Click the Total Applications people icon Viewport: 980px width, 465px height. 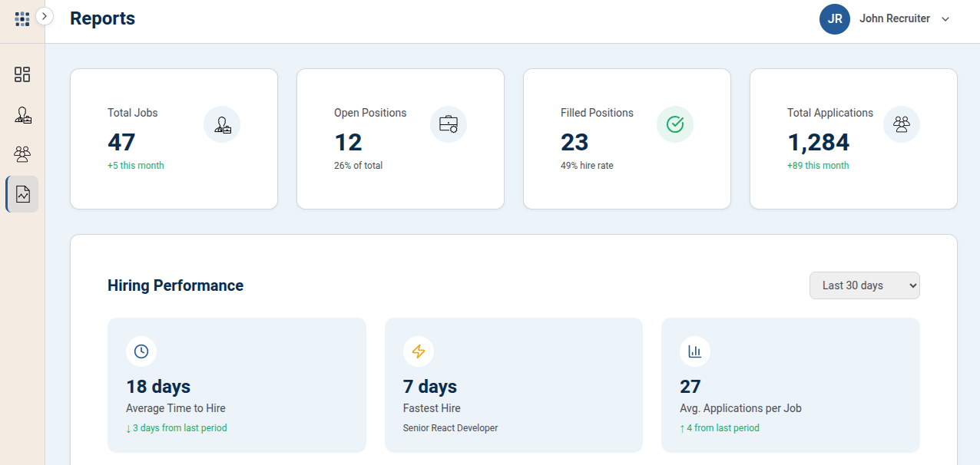pyautogui.click(x=902, y=124)
